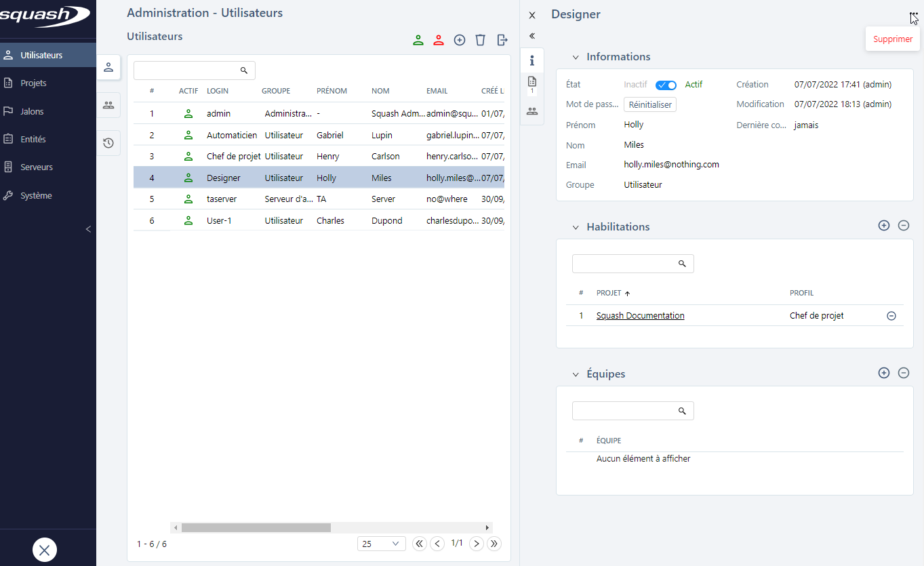Screen dimensions: 924x566
Task: Open Entités in the sidebar
Action: click(x=47, y=139)
